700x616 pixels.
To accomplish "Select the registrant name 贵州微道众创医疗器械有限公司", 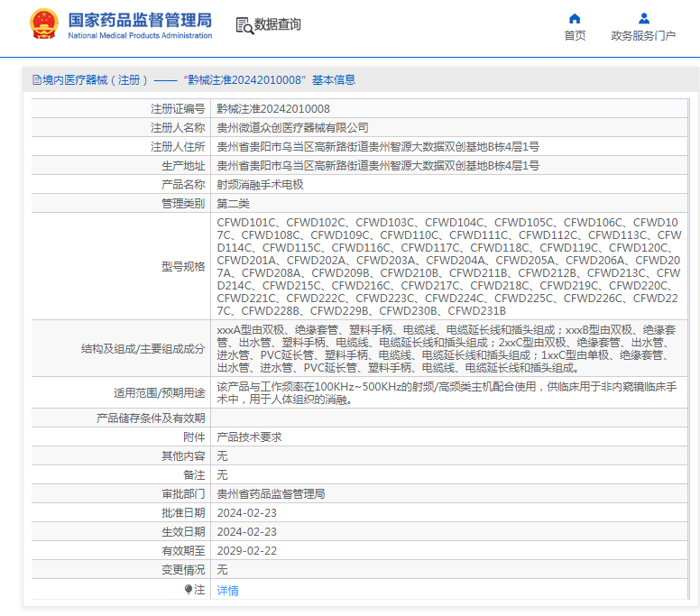I will (x=292, y=127).
